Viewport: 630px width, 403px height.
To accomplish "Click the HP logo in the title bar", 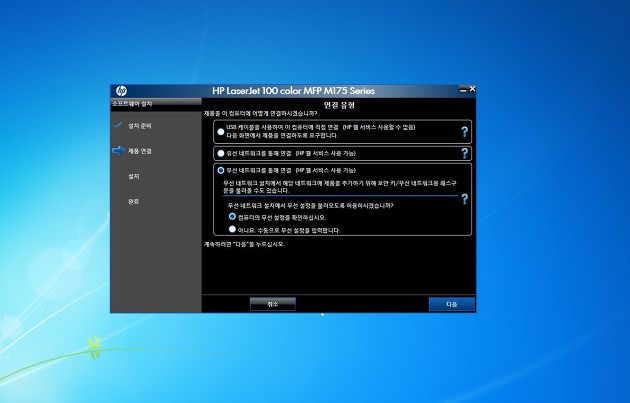I will tap(121, 91).
